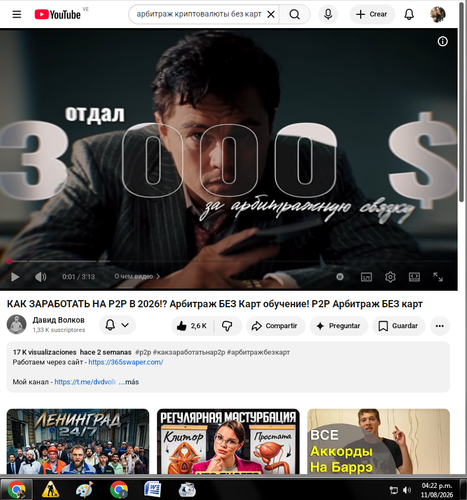
Task: Open the three-dot more actions menu
Action: (440, 326)
